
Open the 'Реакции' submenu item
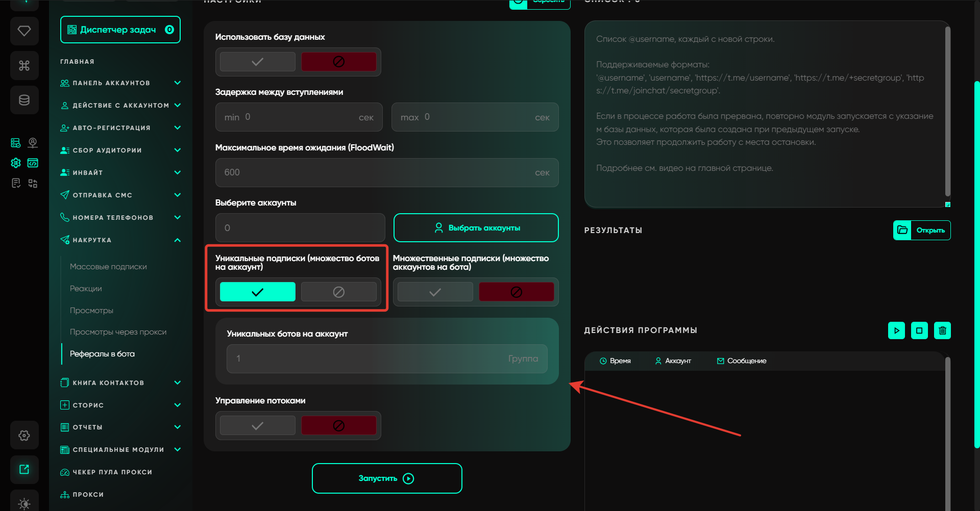tap(86, 289)
